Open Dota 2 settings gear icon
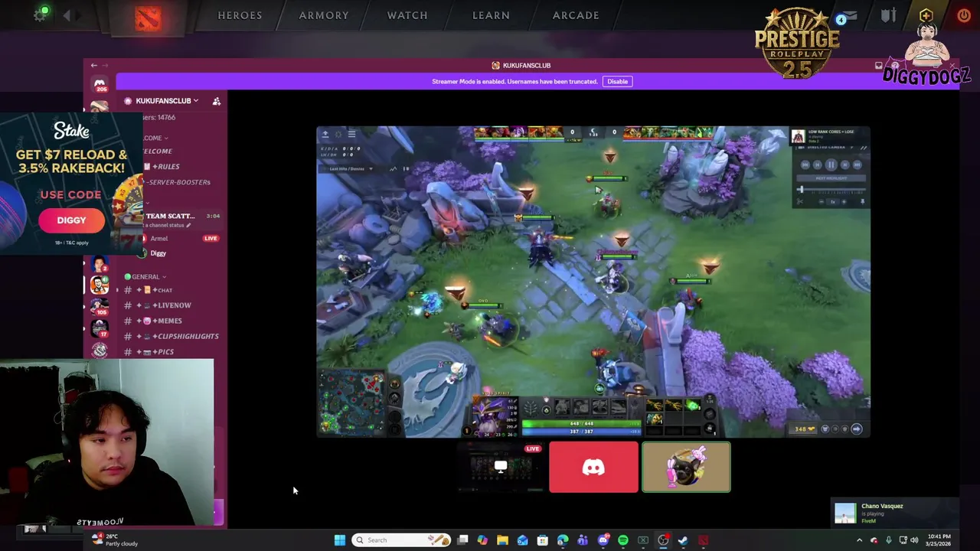 coord(41,15)
